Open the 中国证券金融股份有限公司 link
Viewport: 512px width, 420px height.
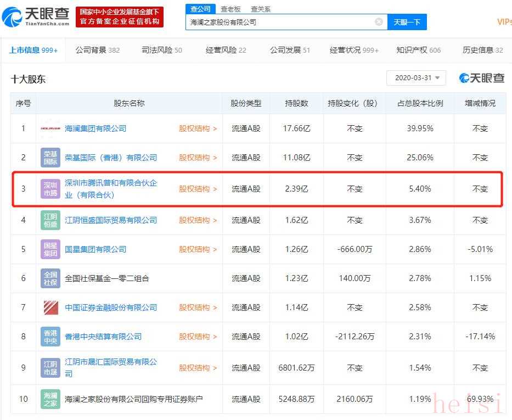pyautogui.click(x=111, y=307)
